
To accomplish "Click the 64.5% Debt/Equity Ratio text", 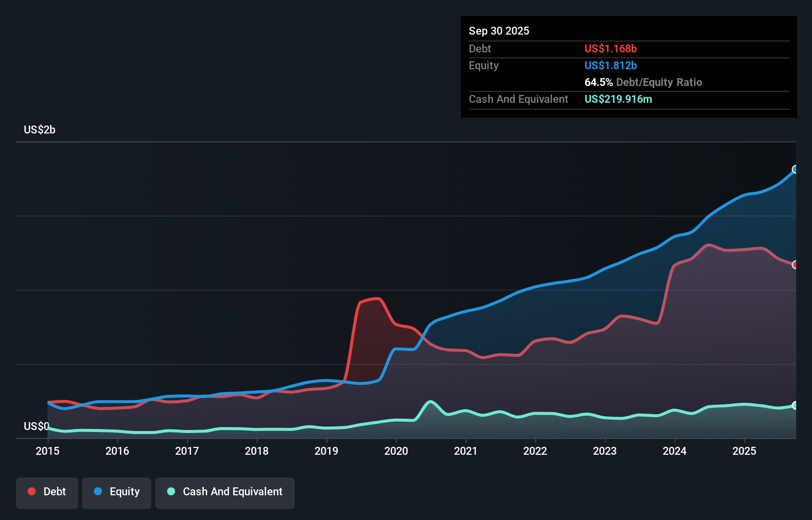I will click(x=643, y=82).
